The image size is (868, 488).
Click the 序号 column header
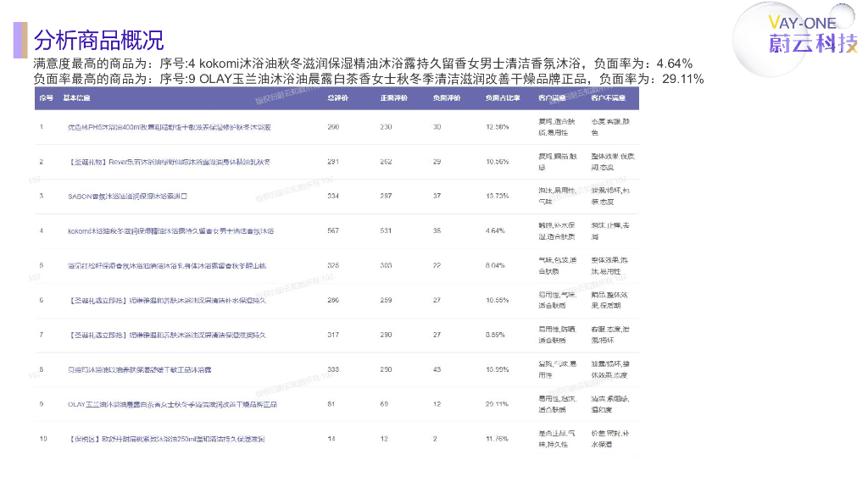pyautogui.click(x=46, y=98)
